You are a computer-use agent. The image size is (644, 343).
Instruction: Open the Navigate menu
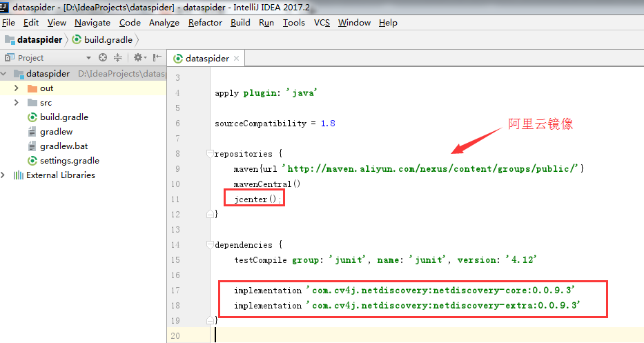point(92,23)
